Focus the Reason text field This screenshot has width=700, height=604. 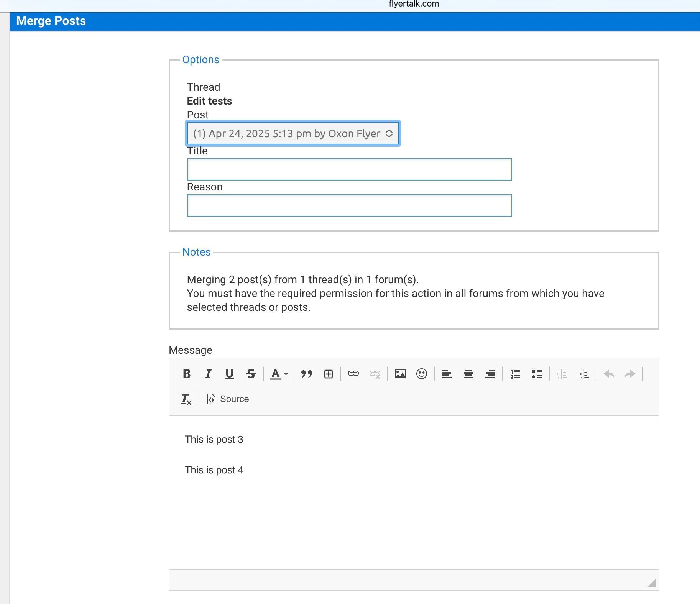pos(349,205)
